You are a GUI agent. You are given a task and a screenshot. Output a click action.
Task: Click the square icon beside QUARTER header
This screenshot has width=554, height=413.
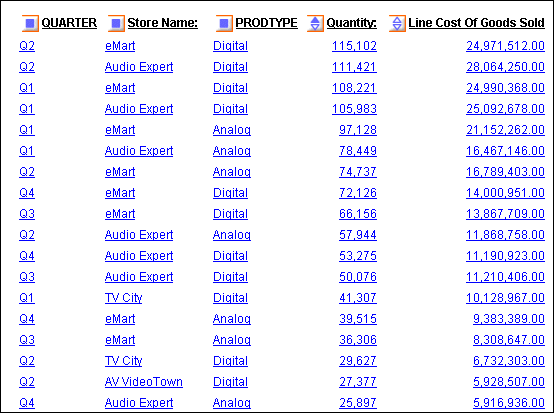tap(30, 23)
